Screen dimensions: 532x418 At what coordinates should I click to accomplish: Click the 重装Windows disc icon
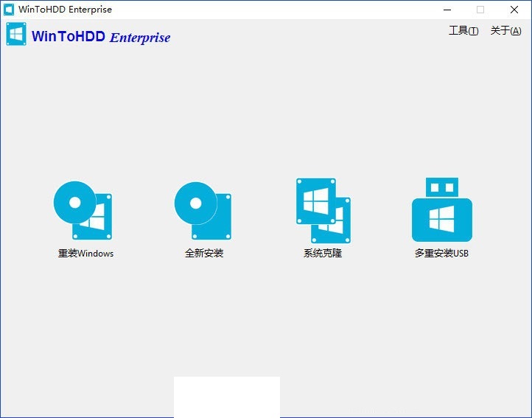[83, 211]
